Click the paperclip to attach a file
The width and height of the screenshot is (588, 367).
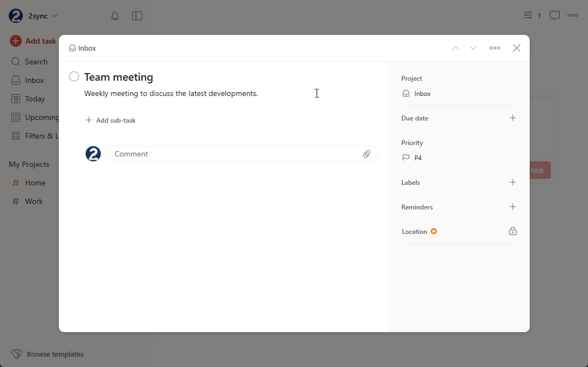pyautogui.click(x=367, y=154)
